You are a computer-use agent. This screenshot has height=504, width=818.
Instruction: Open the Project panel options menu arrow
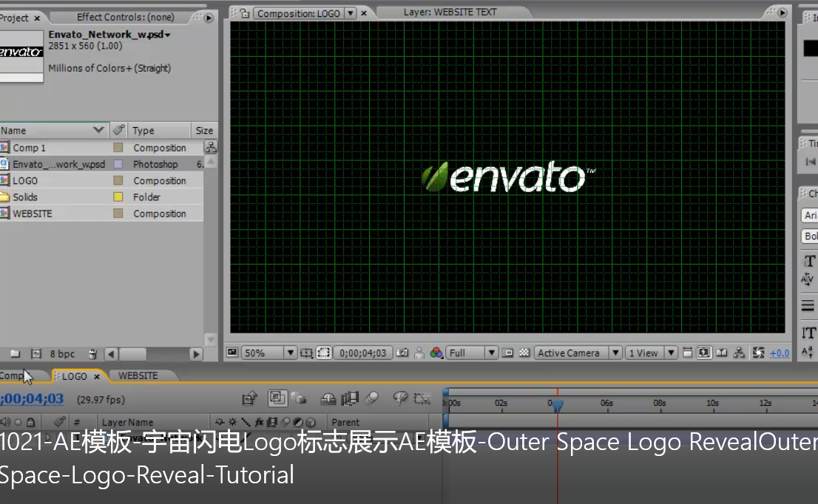(x=209, y=18)
